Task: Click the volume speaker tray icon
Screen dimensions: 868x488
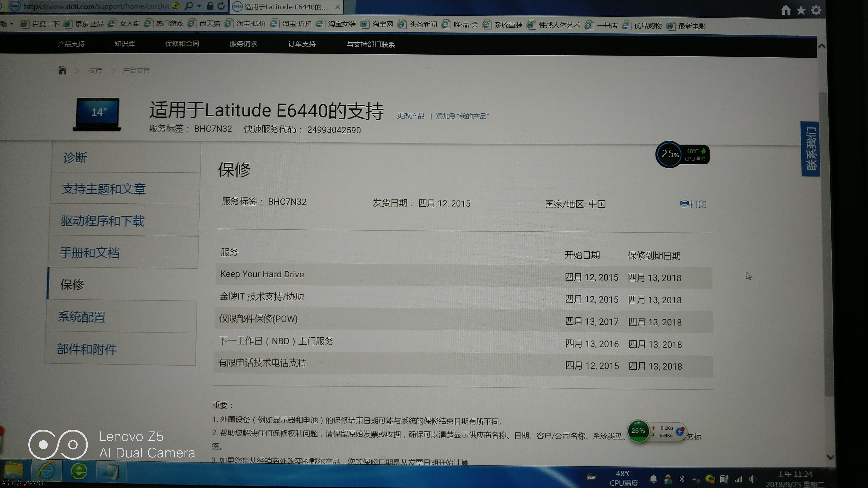Action: click(752, 479)
